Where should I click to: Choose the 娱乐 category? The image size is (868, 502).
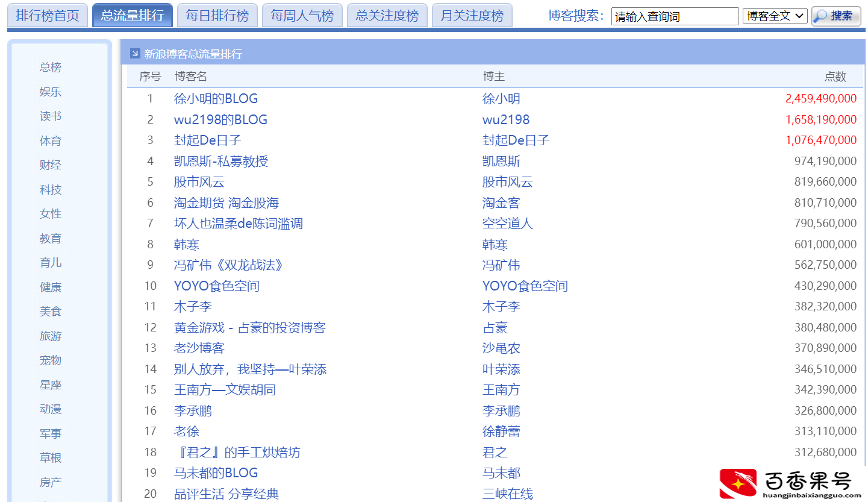point(51,92)
